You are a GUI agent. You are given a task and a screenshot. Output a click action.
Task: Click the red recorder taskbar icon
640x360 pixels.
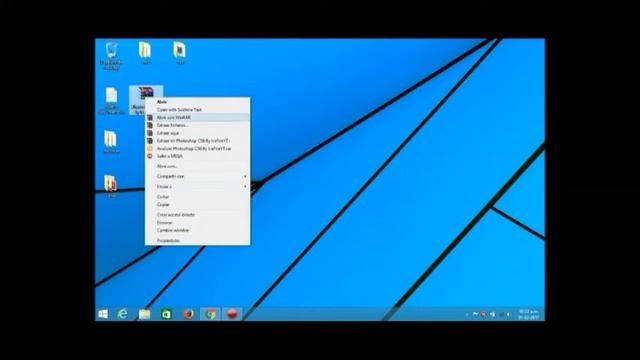(x=232, y=314)
